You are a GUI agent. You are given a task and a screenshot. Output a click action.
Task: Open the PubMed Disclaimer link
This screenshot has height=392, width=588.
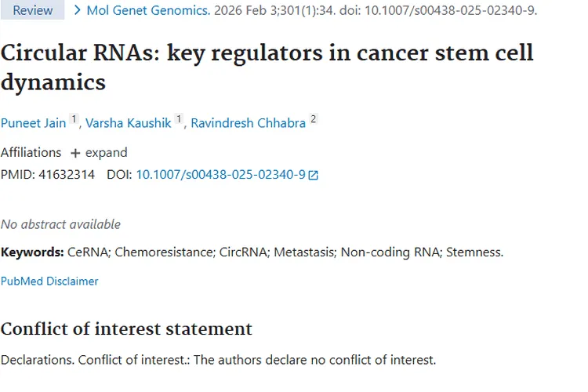(49, 281)
